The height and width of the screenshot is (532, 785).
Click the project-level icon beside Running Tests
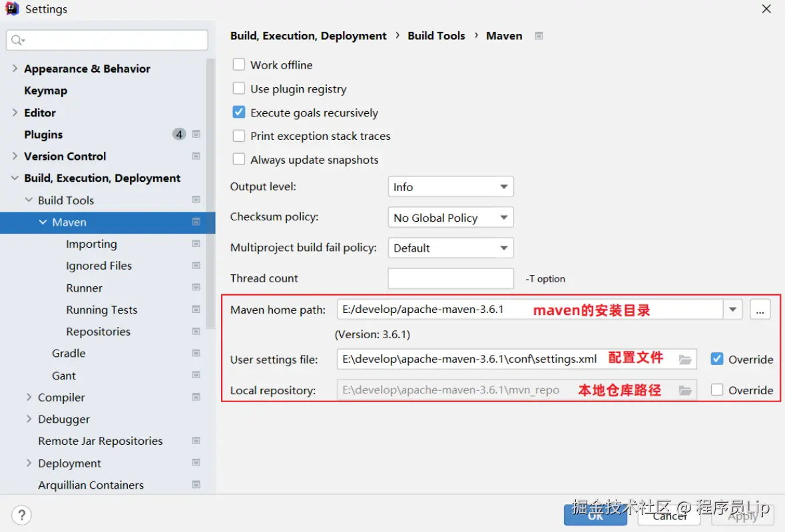(196, 310)
